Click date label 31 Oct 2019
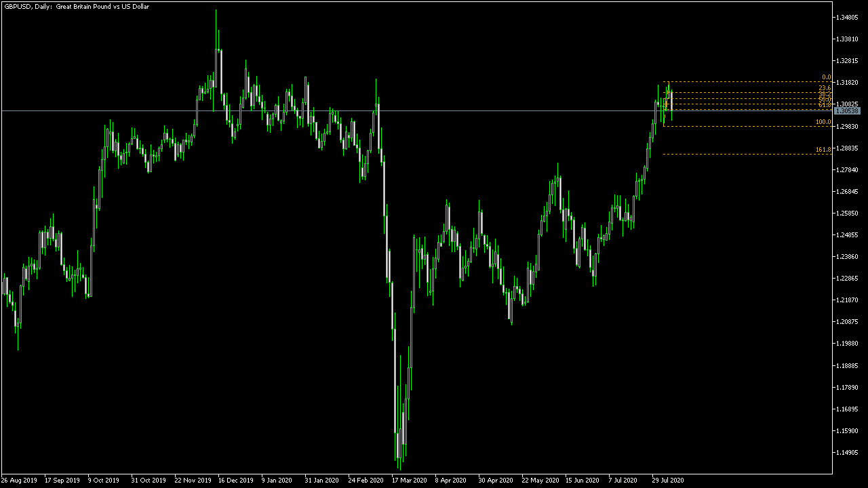This screenshot has width=868, height=488. coord(149,480)
